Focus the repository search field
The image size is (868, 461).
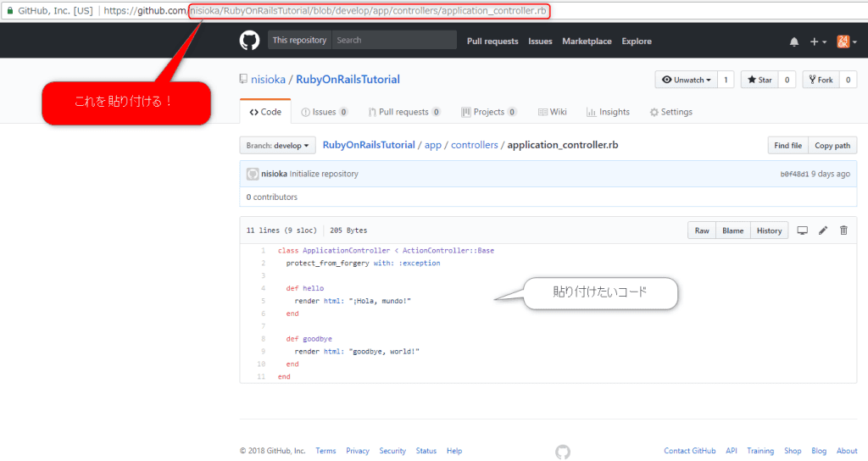(393, 40)
